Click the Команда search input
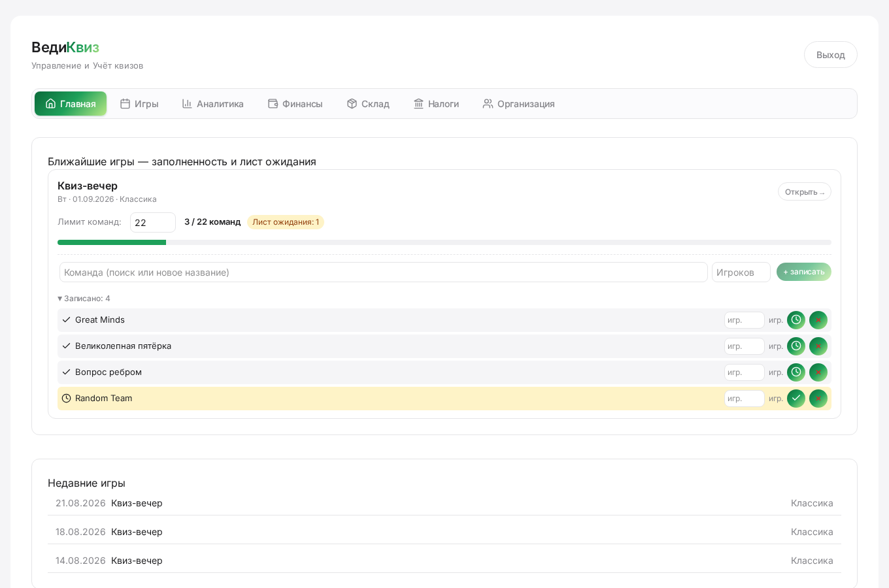Screen dimensions: 889x588 384,272
